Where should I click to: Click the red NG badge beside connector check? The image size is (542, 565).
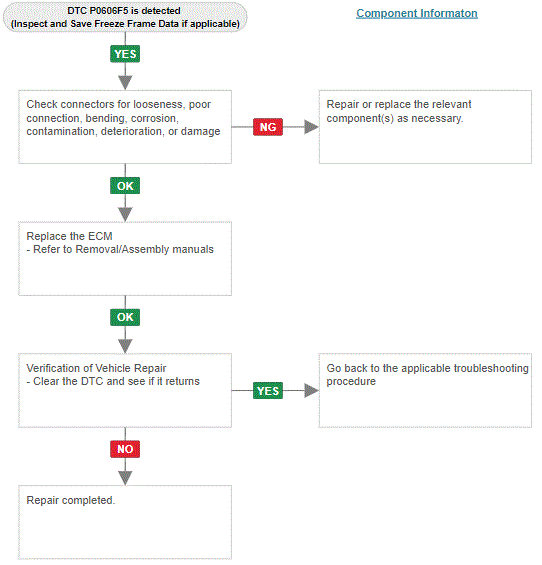coord(268,127)
